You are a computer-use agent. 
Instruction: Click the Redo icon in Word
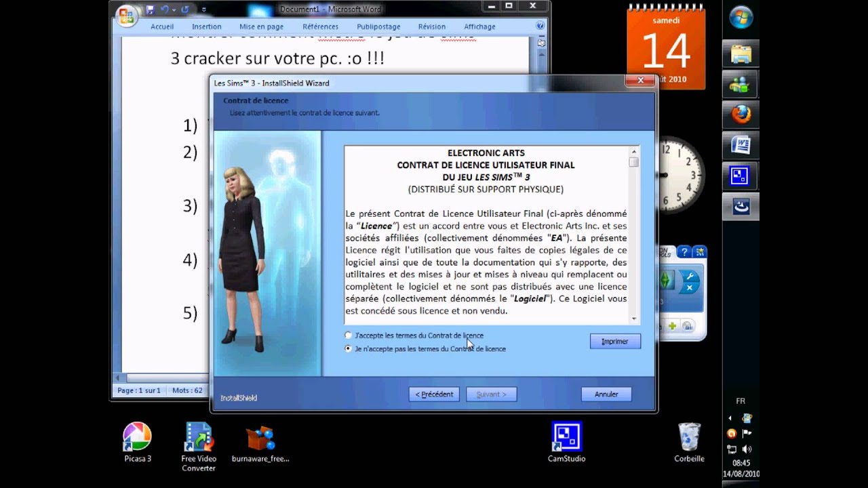[185, 9]
